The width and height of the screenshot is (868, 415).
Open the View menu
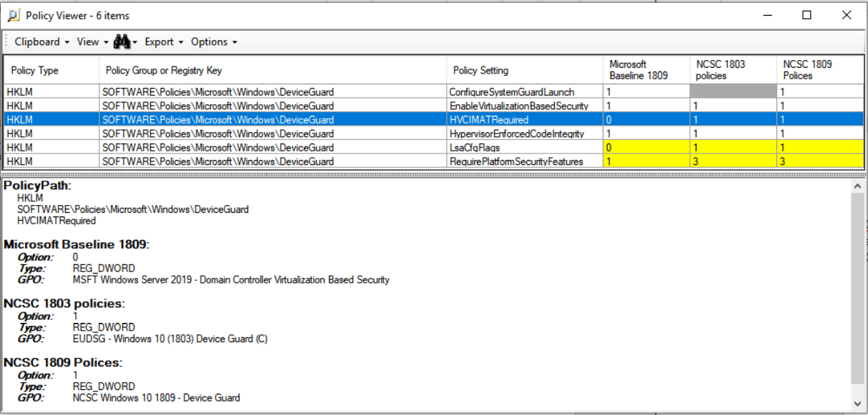[92, 42]
